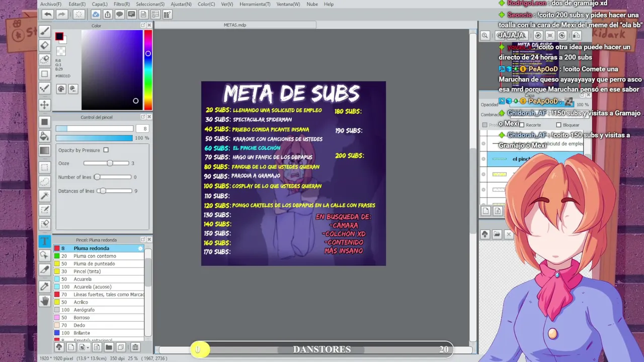The width and height of the screenshot is (644, 362).
Task: Adjust the hue slider strip
Action: (148, 70)
